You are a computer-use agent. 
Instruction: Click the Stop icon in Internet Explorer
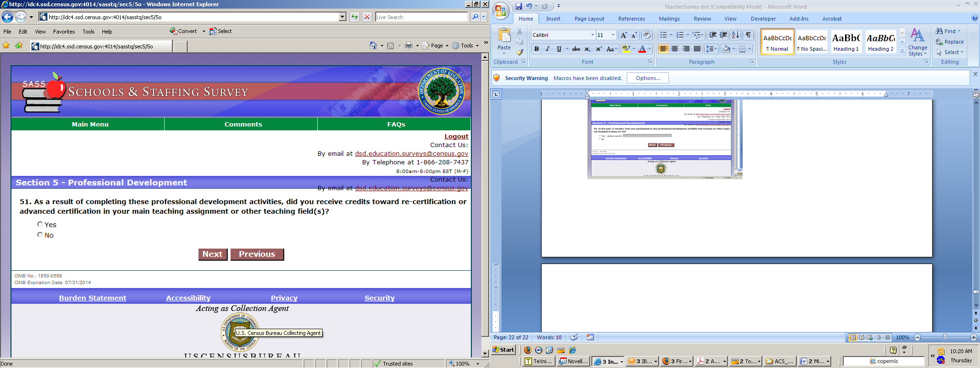pos(367,17)
